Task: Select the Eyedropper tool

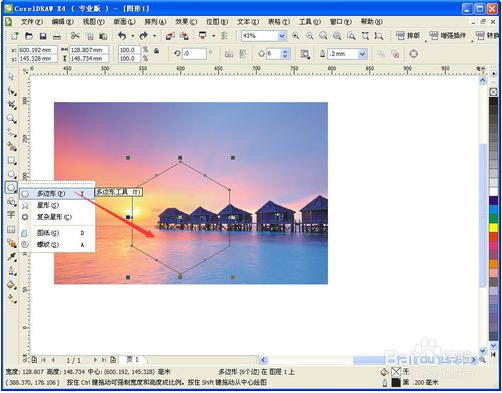Action: point(11,257)
